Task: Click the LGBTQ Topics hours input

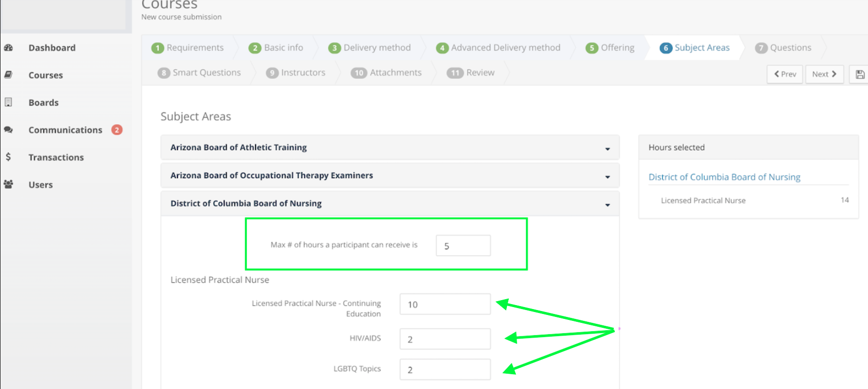Action: click(445, 369)
